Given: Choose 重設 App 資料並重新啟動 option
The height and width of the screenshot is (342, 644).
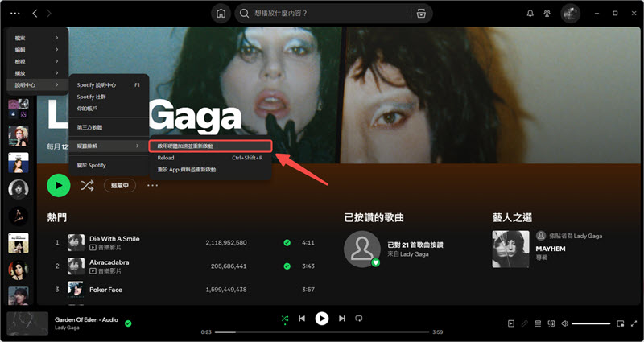Looking at the screenshot, I should (x=210, y=170).
